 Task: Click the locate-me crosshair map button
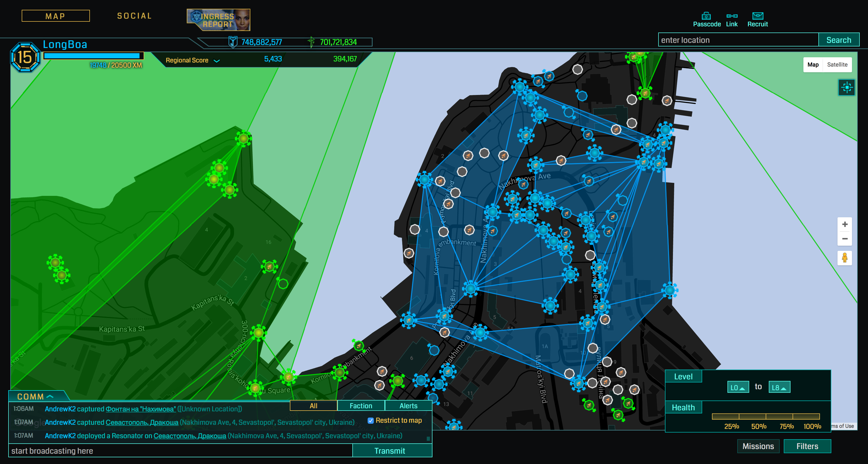coord(847,87)
